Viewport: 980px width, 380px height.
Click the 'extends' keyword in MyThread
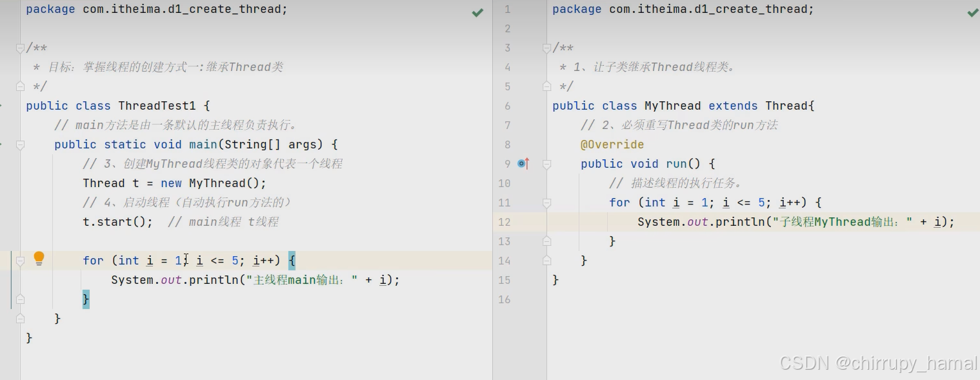pos(733,106)
